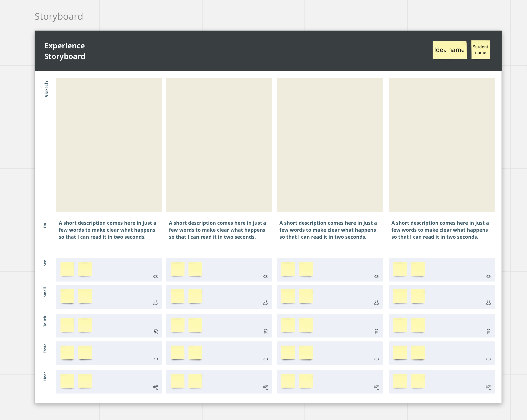The image size is (527, 420).
Task: Click the "Storyboard" frame title
Action: [x=59, y=16]
